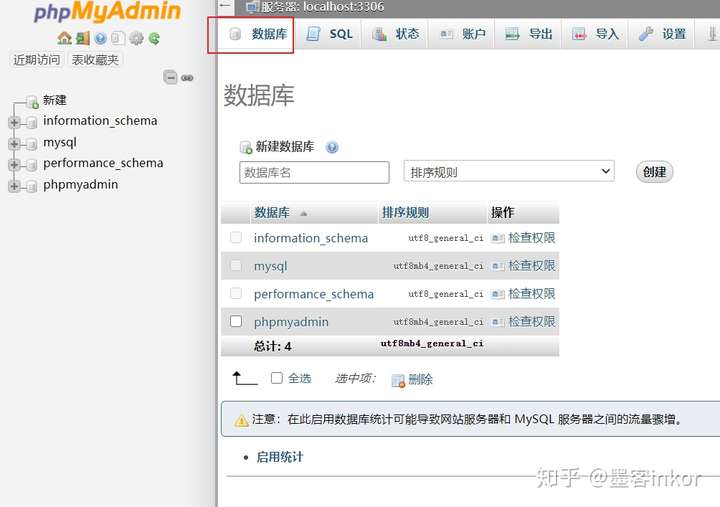Viewport: 720px width, 507px height.
Task: Click 检查权限 link for mysql
Action: (x=532, y=266)
